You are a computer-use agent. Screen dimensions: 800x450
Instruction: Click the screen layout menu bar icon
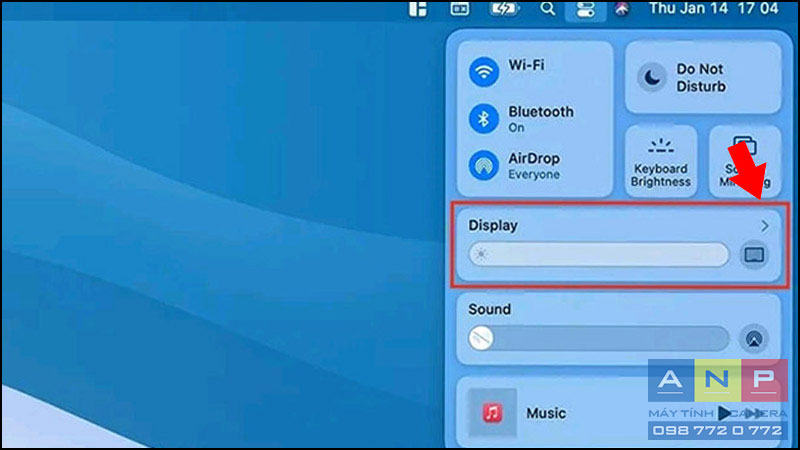pyautogui.click(x=417, y=9)
